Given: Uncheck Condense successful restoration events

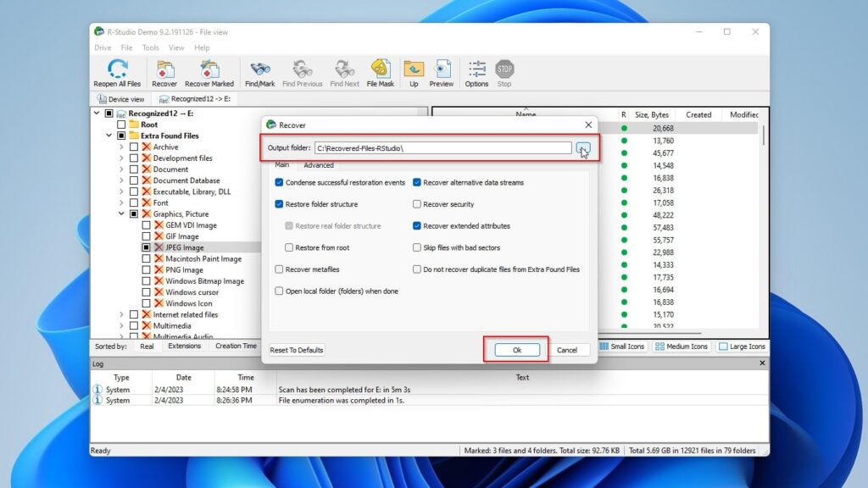Looking at the screenshot, I should pyautogui.click(x=279, y=182).
